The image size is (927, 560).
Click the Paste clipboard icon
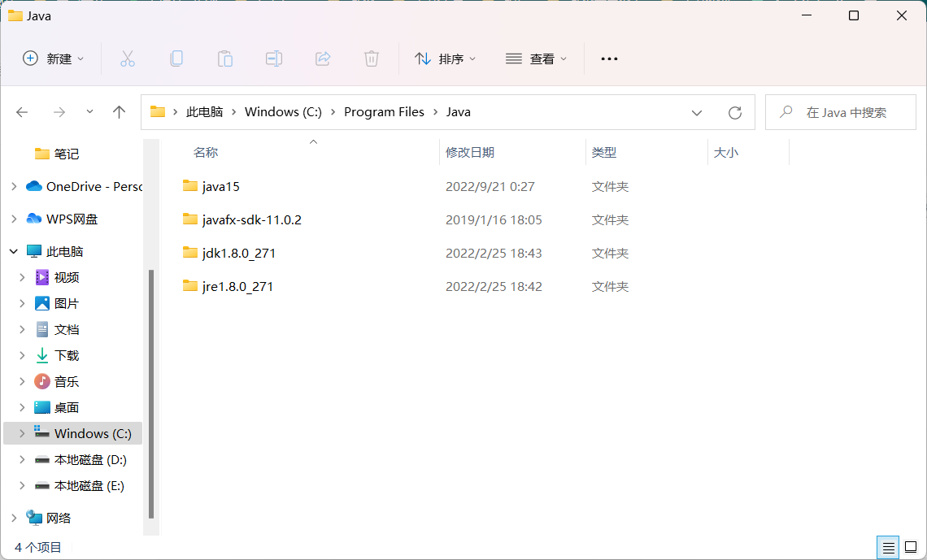224,59
